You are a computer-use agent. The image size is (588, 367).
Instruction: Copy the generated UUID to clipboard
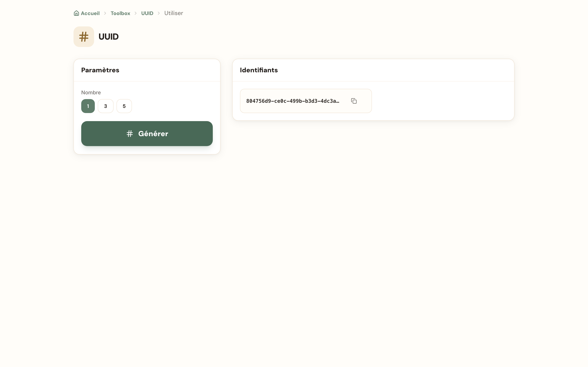[x=354, y=101]
